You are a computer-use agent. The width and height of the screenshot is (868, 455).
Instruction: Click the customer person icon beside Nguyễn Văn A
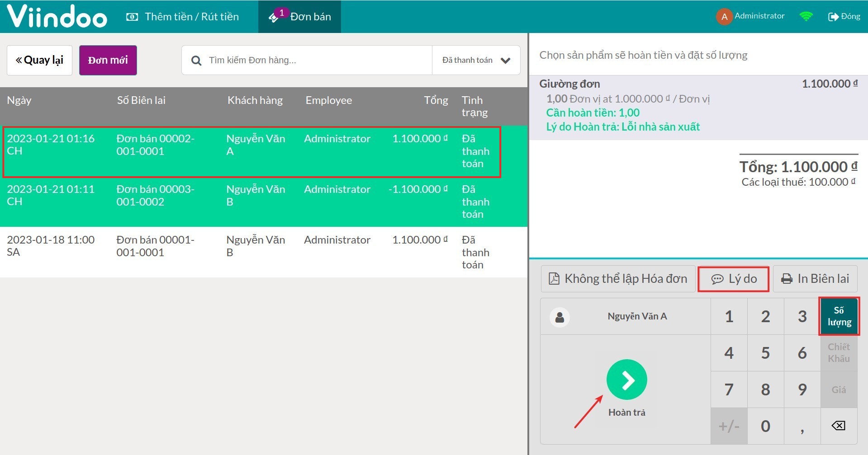pyautogui.click(x=560, y=317)
